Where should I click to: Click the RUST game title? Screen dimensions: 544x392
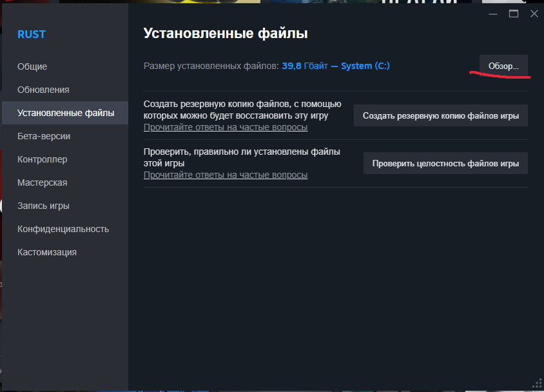[x=32, y=34]
